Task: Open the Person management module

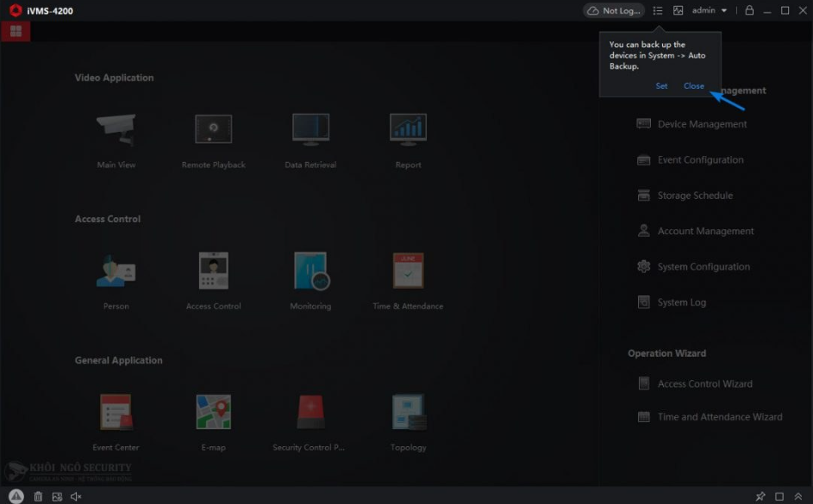Action: (x=116, y=271)
